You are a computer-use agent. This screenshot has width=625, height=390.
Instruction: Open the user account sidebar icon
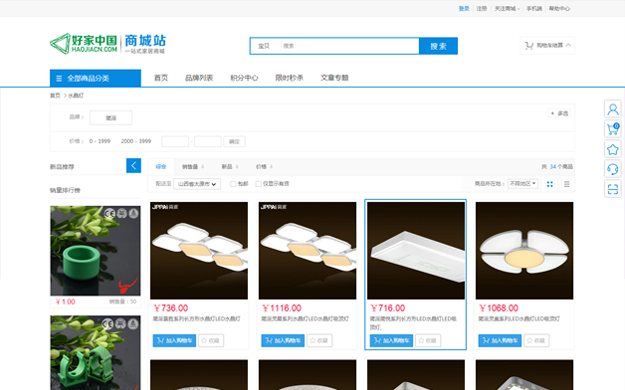coord(613,109)
